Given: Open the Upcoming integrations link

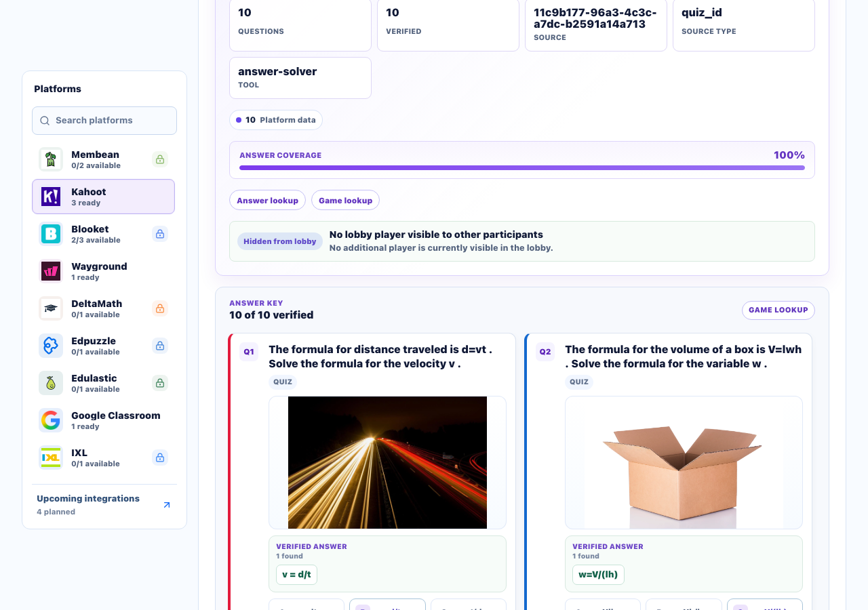Looking at the screenshot, I should 104,505.
